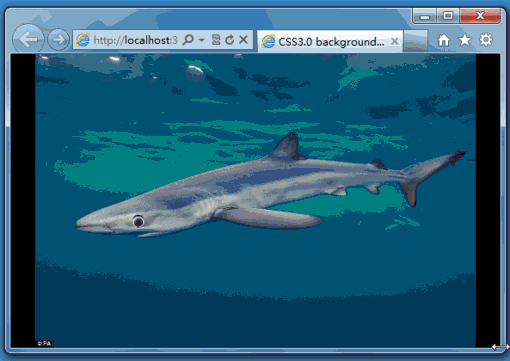Click the shark's eye in the image

point(138,221)
